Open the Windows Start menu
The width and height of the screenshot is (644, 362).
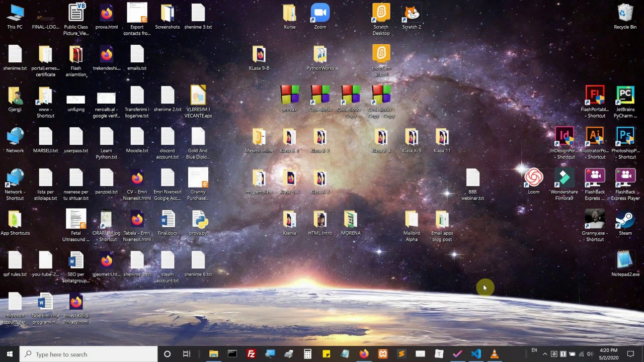tap(10, 354)
